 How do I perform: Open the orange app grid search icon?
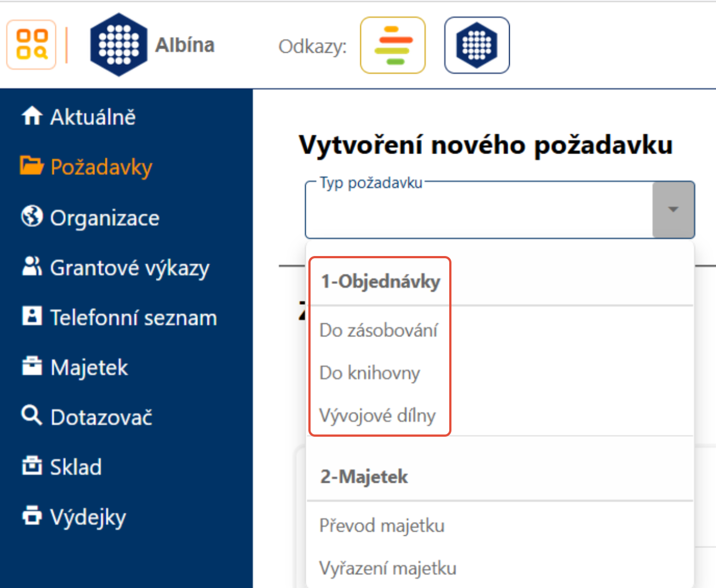(32, 45)
